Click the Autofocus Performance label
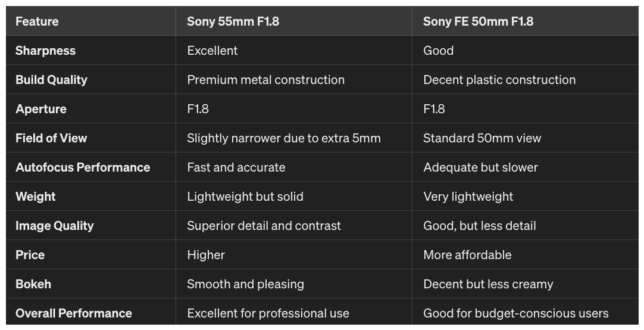644x330 pixels. (x=83, y=167)
